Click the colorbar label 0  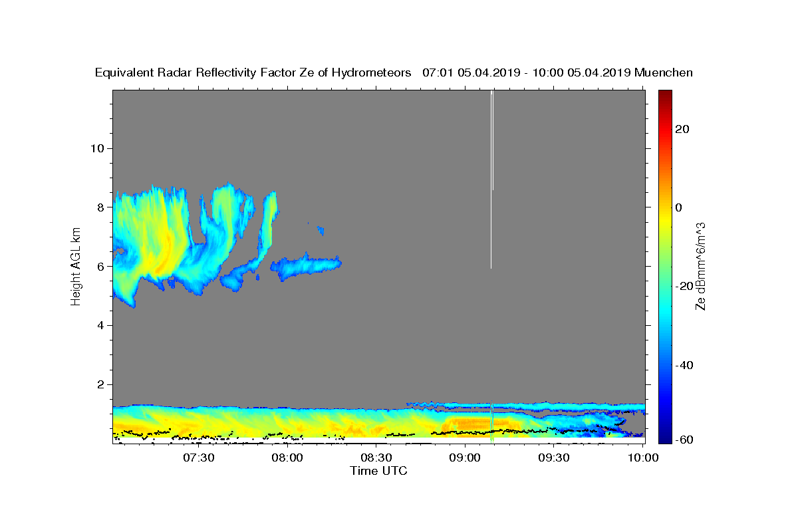pos(678,207)
